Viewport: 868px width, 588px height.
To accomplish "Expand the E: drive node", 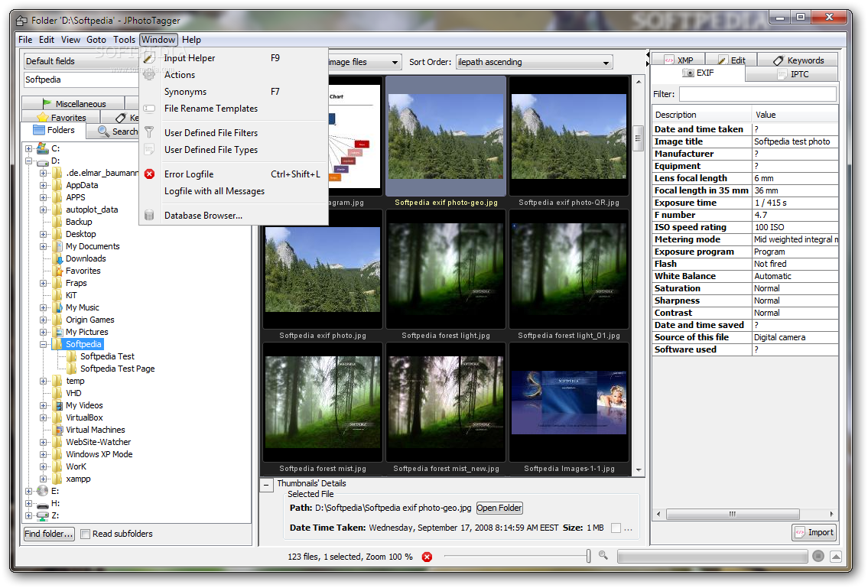I will (29, 491).
